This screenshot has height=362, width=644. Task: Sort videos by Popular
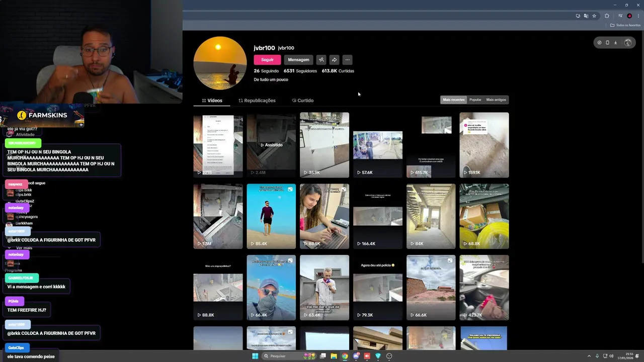475,100
